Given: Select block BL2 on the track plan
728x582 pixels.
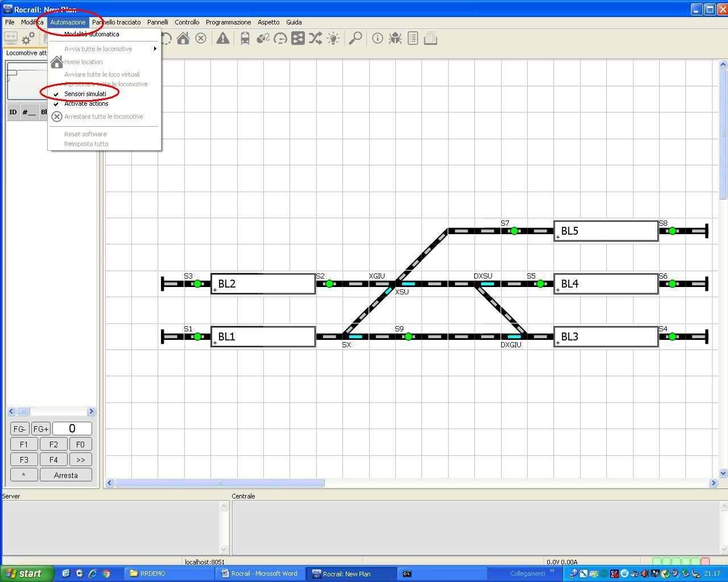Looking at the screenshot, I should (x=263, y=284).
